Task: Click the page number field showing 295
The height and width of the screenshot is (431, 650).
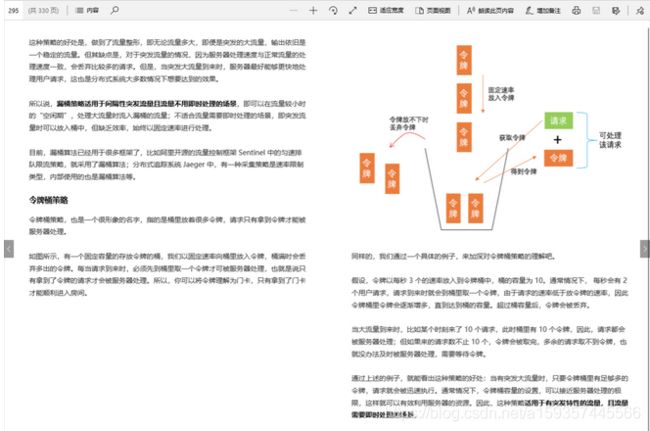Action: [x=14, y=10]
